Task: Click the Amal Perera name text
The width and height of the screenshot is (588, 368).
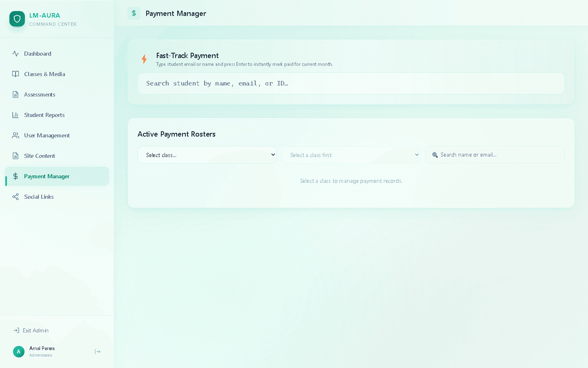Action: point(42,348)
